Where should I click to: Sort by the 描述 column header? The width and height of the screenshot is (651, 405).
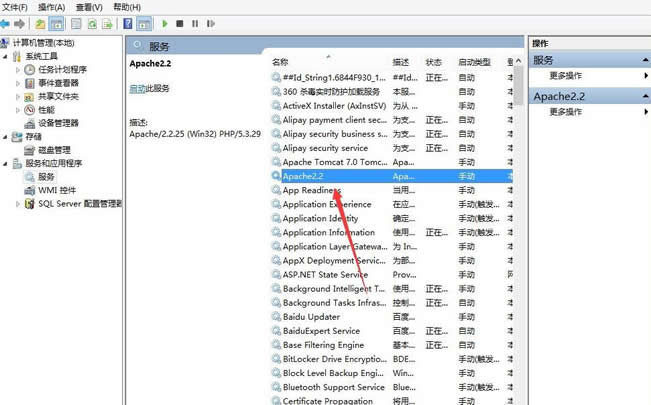click(401, 62)
